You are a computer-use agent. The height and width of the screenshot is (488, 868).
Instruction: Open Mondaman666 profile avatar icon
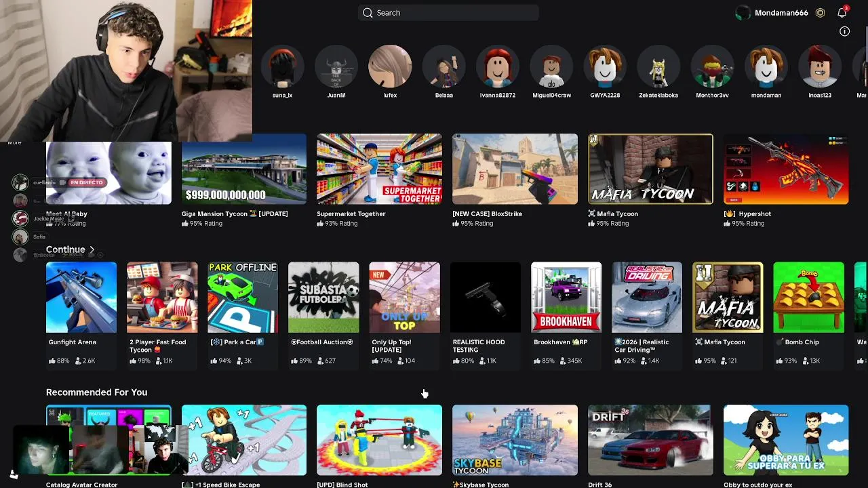click(x=743, y=13)
